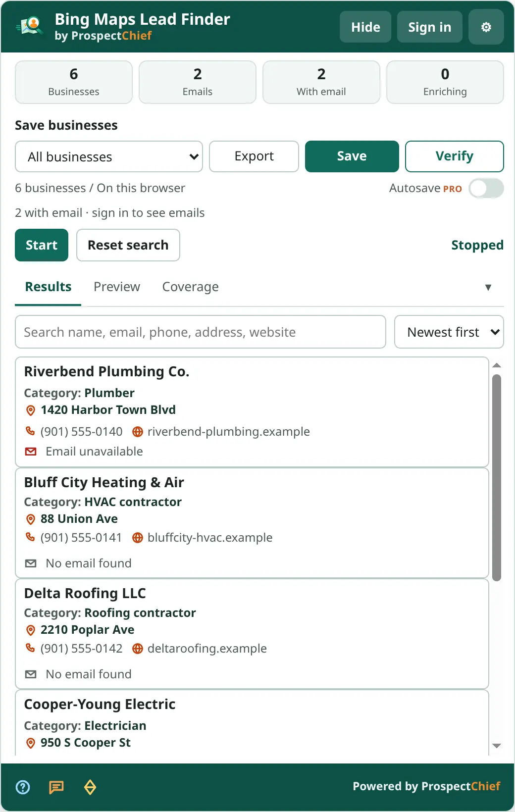
Task: Click the Verify button
Action: click(x=455, y=156)
